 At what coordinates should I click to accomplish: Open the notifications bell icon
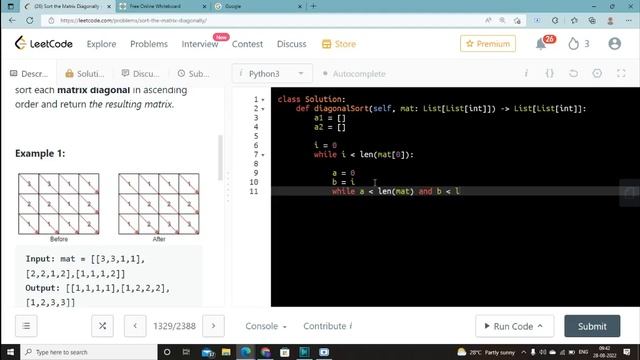coord(541,44)
